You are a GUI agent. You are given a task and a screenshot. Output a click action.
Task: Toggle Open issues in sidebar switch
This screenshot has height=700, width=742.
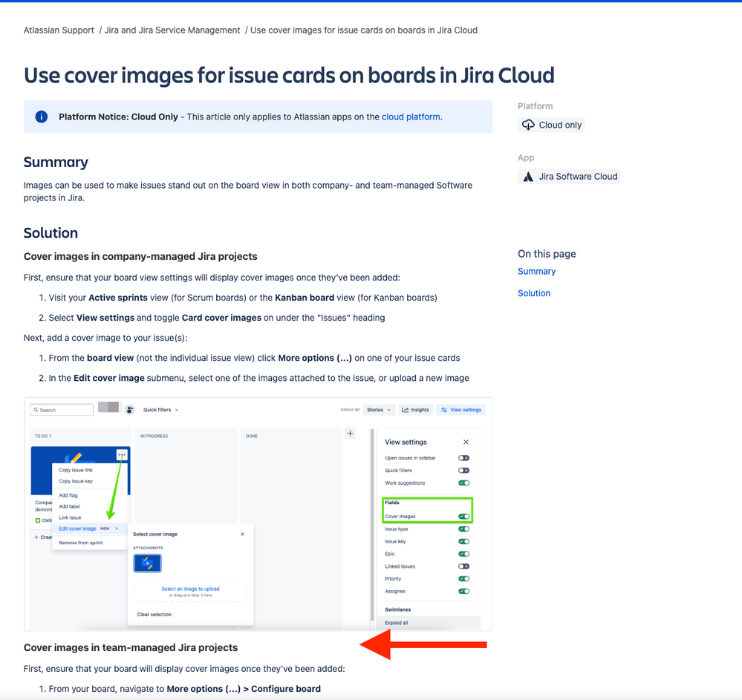[463, 458]
